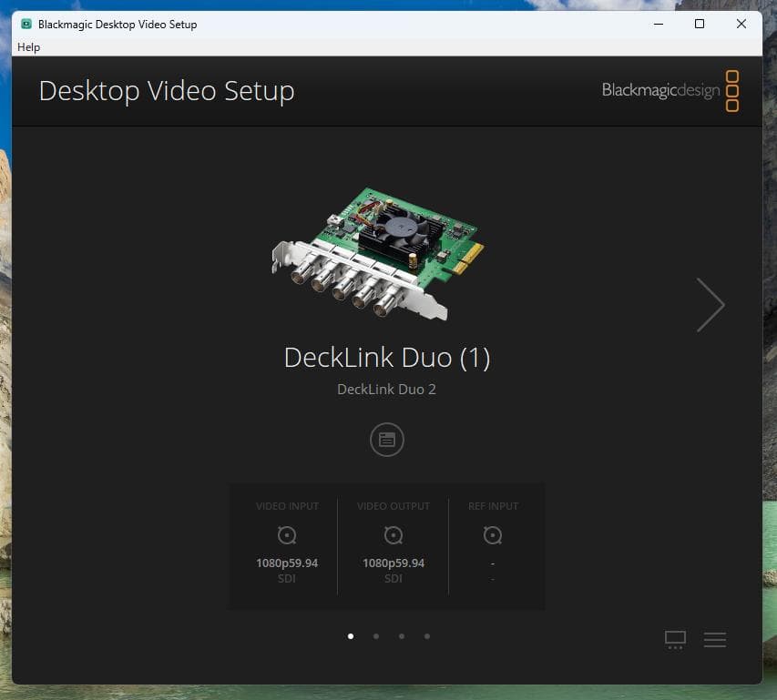Viewport: 777px width, 700px height.
Task: Click the DeckLink Duo (1) device name
Action: click(387, 358)
